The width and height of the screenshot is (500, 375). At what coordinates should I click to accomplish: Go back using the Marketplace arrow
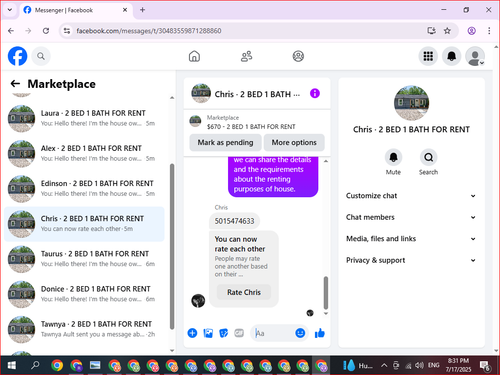[x=15, y=83]
